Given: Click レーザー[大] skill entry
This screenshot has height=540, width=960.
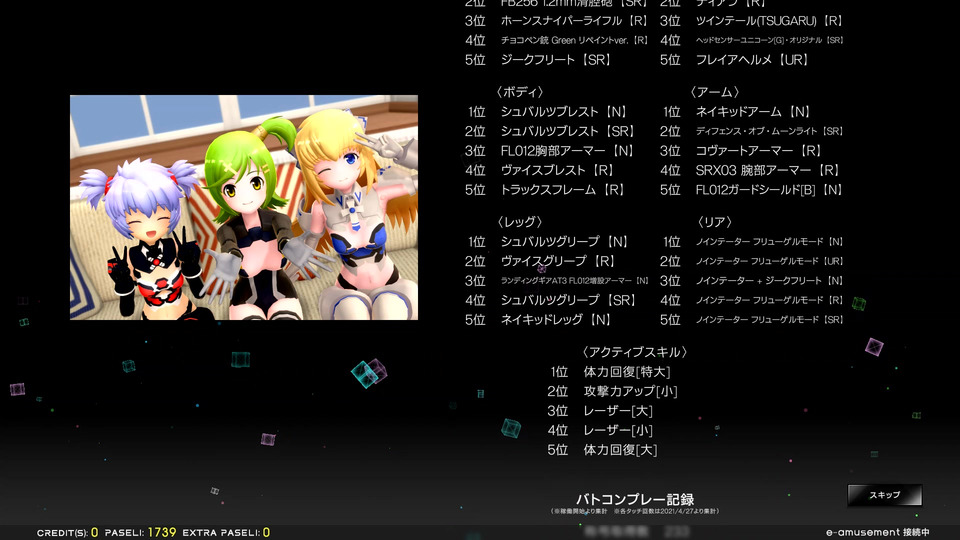Looking at the screenshot, I should coord(618,411).
